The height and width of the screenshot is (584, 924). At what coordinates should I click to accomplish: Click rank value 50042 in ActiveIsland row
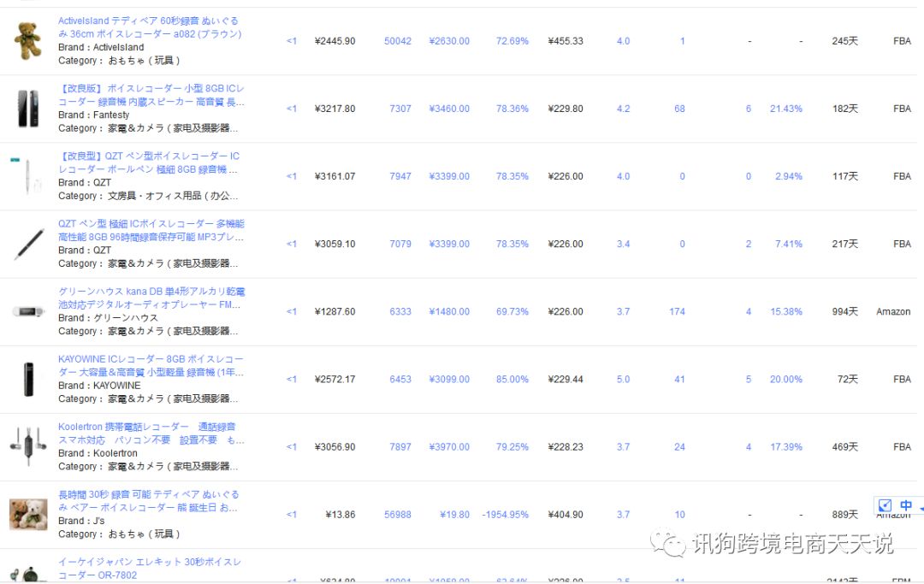pyautogui.click(x=398, y=41)
